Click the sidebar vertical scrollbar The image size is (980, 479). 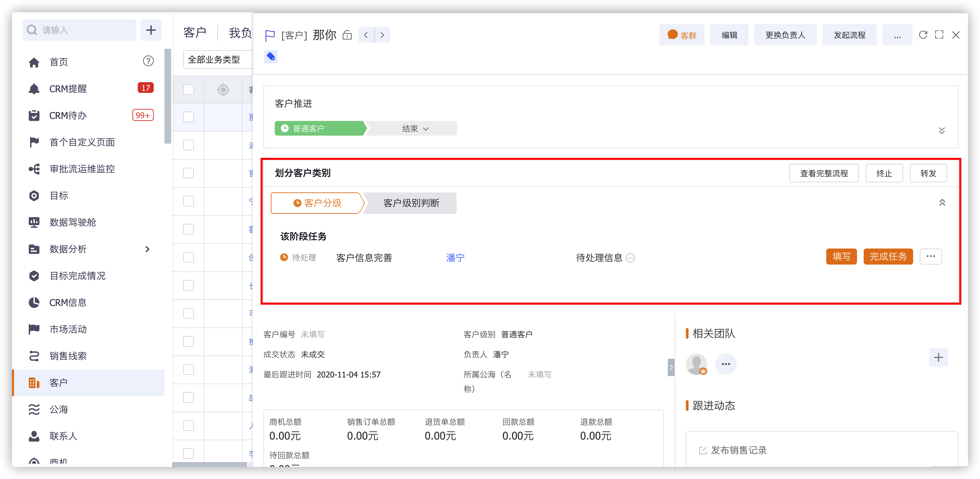click(x=167, y=96)
